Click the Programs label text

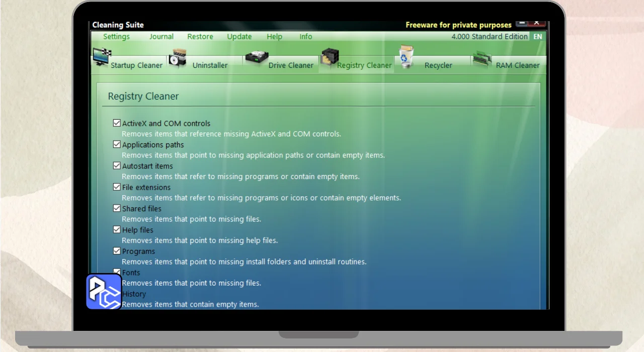pyautogui.click(x=138, y=251)
